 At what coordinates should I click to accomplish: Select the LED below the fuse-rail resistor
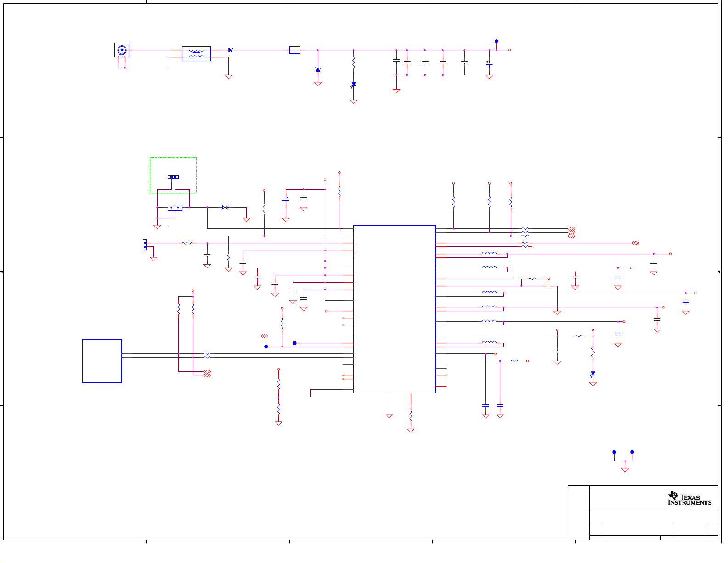coord(353,85)
